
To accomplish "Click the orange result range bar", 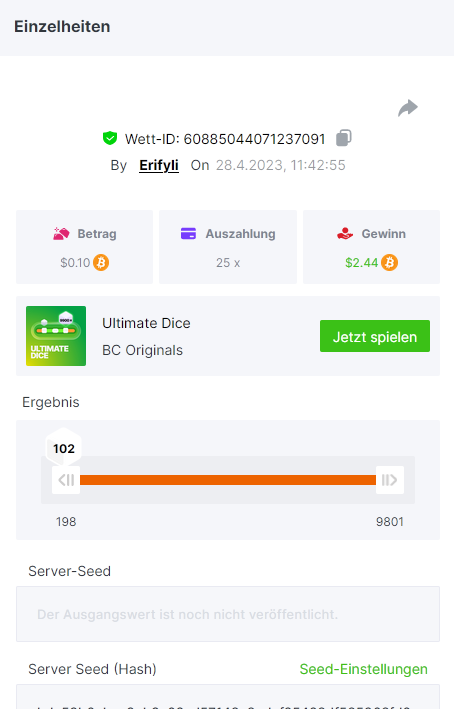I will [228, 480].
